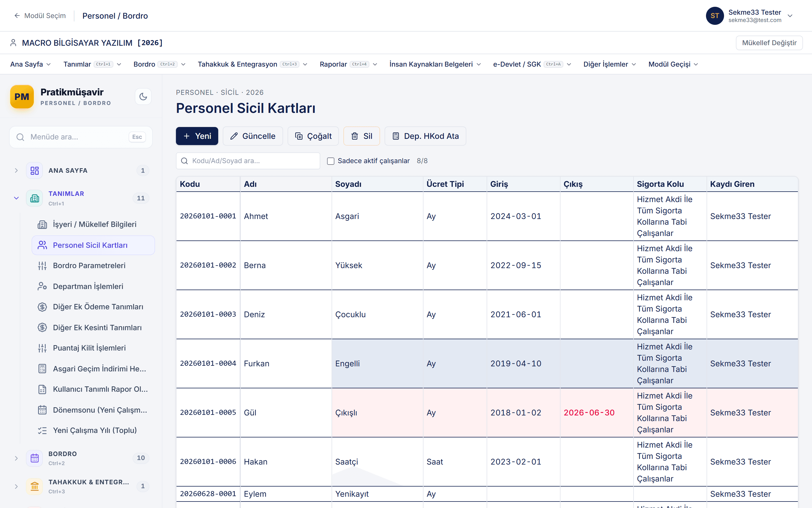The width and height of the screenshot is (812, 508).
Task: Expand the BORDRO sidebar section
Action: [x=16, y=458]
